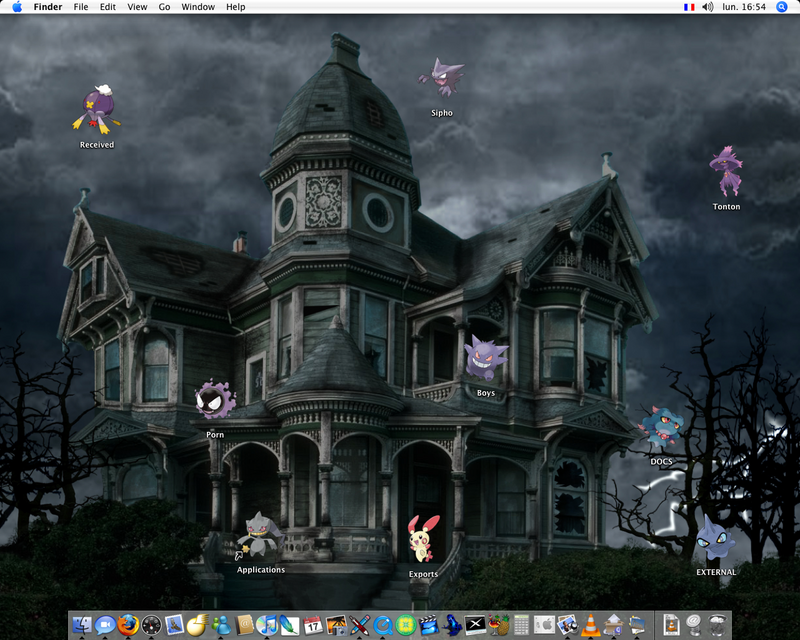Open the green lime Dock icon
800x640 pixels.
[406, 625]
